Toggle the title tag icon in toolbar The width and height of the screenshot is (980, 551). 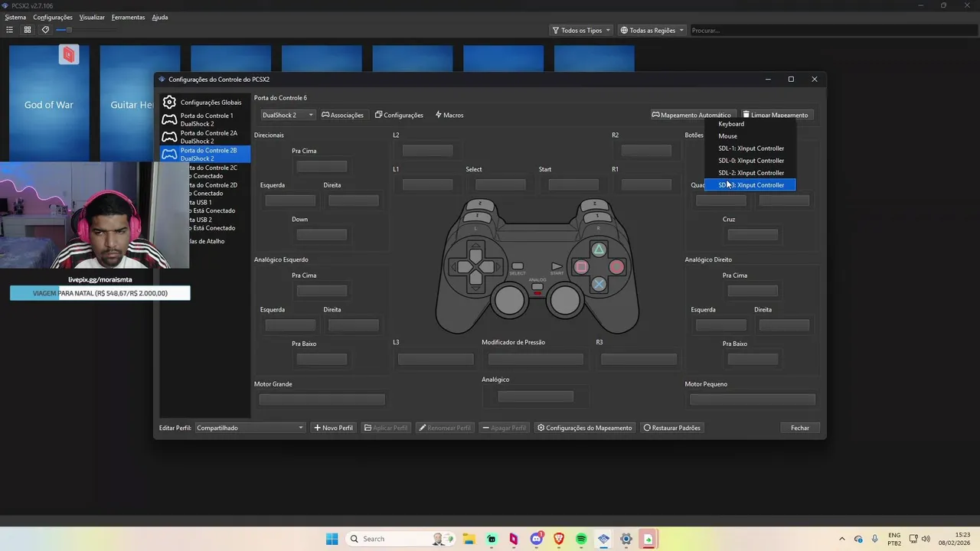pyautogui.click(x=45, y=30)
